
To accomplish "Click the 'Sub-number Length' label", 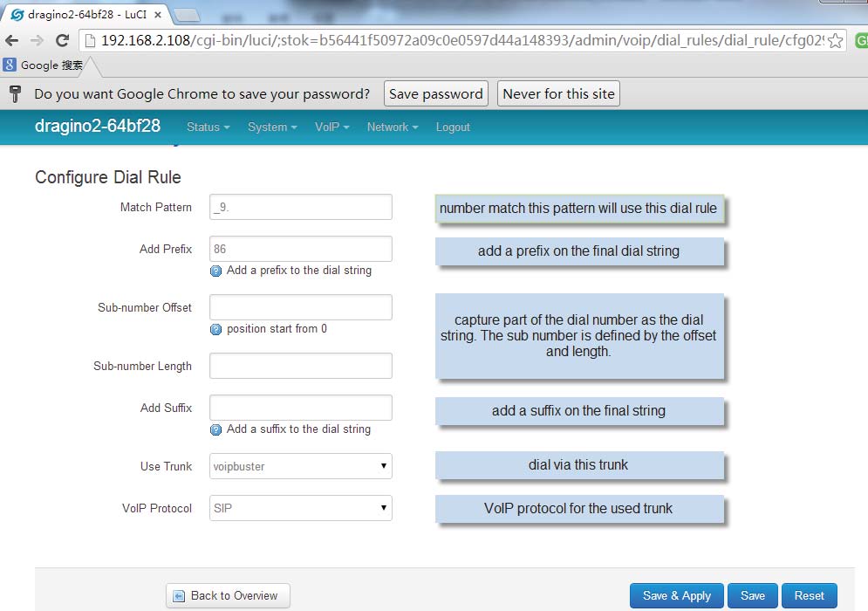I will point(142,366).
